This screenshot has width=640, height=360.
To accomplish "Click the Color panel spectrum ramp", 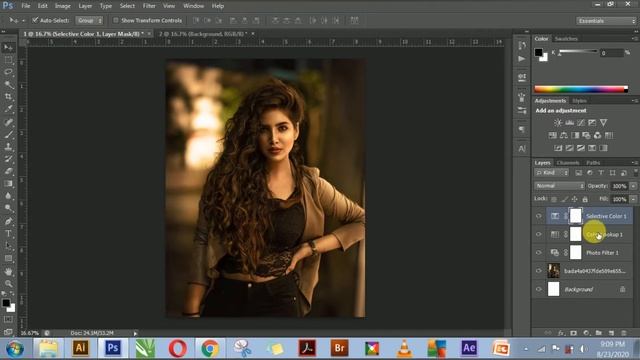I will (581, 89).
